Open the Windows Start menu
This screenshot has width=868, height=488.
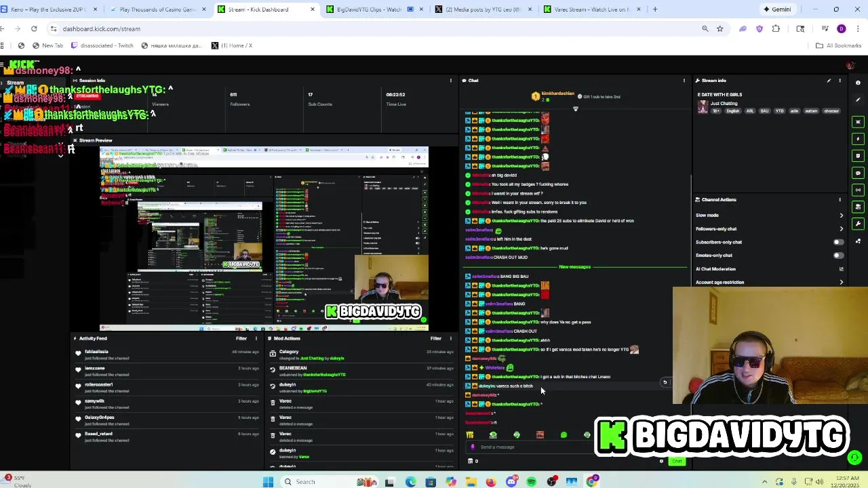click(268, 482)
